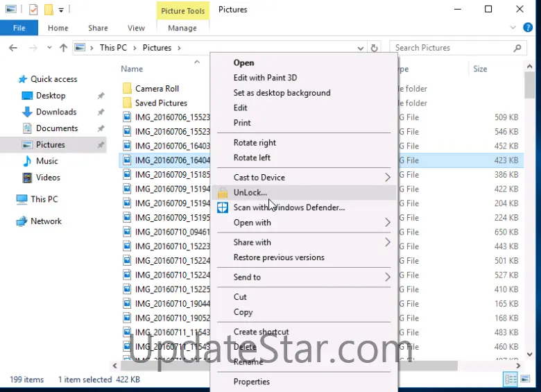Screen dimensions: 541x392
Task: Switch to Large icons view button
Action: coord(525,380)
